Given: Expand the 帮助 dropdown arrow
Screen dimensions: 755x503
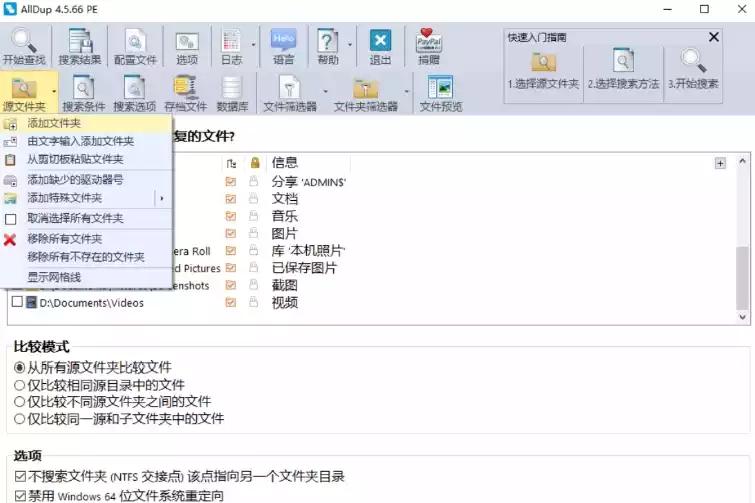Looking at the screenshot, I should [350, 46].
